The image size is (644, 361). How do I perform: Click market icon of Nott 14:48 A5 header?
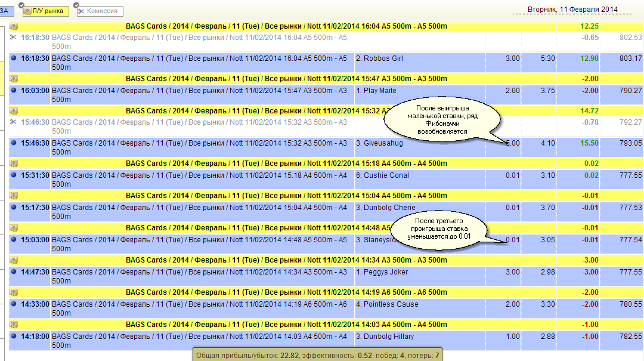pyautogui.click(x=14, y=228)
